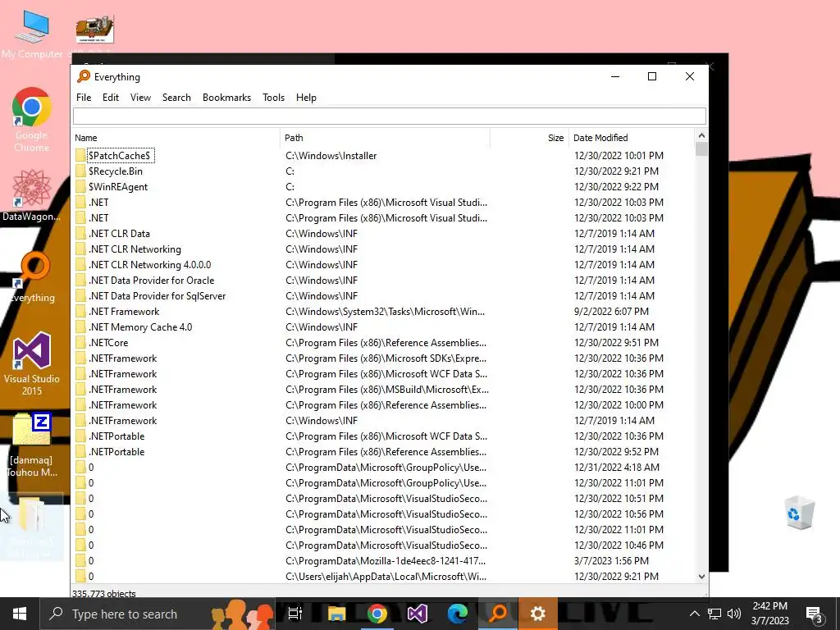The height and width of the screenshot is (630, 840).
Task: Click the scrollbar up arrow
Action: click(701, 135)
